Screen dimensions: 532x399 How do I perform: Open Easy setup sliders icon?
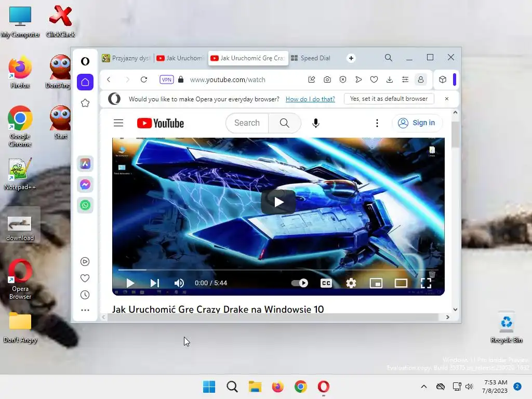(x=405, y=79)
